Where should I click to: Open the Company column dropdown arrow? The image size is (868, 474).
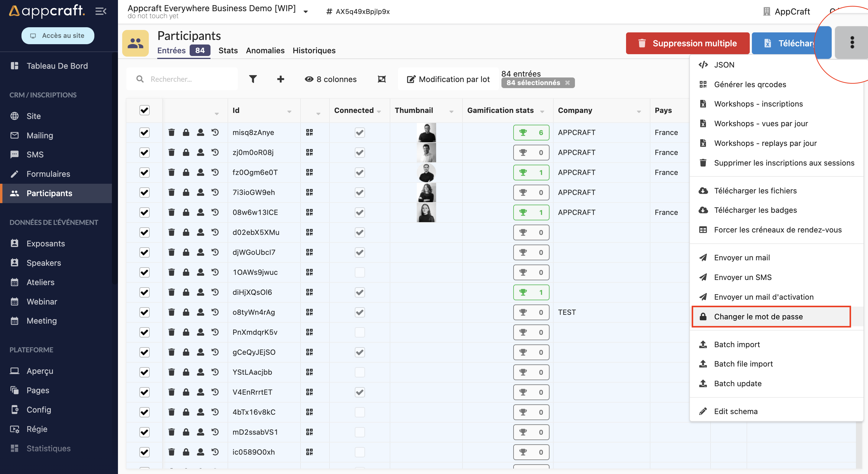tap(638, 112)
